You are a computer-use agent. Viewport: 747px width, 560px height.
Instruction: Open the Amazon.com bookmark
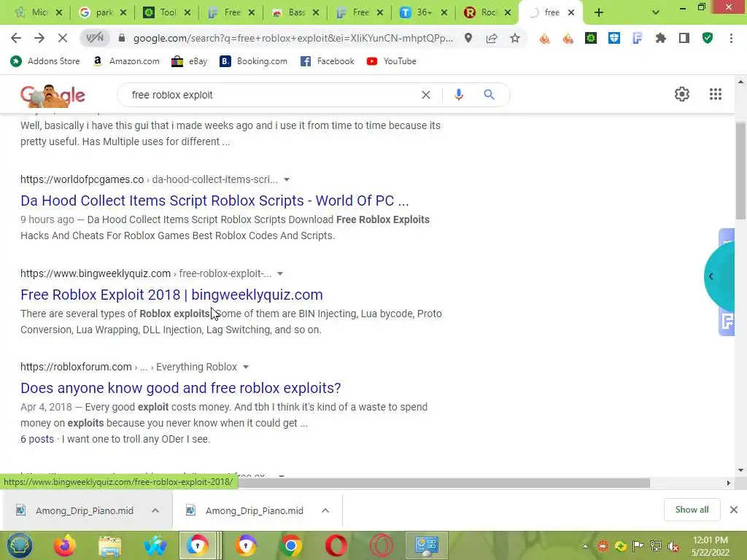(126, 61)
